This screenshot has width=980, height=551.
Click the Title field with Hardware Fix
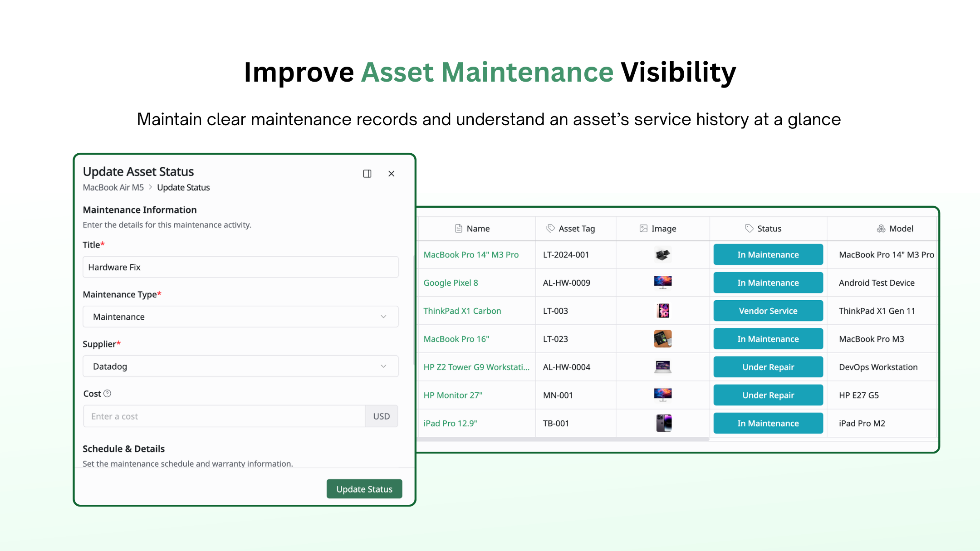240,267
